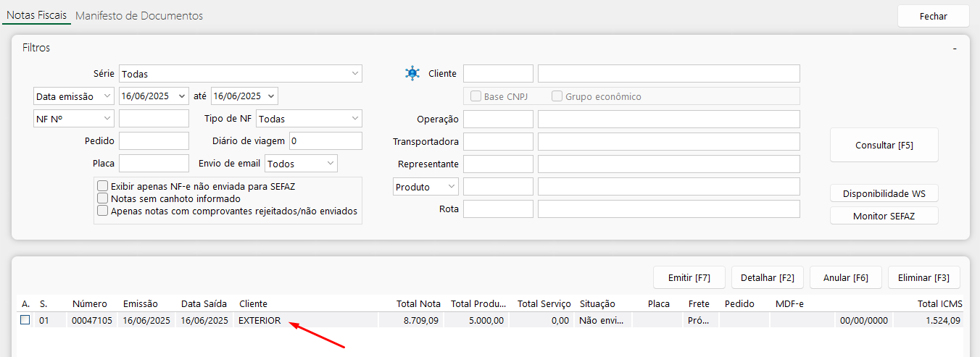The height and width of the screenshot is (357, 980).
Task: Open the Série dropdown
Action: pos(240,74)
